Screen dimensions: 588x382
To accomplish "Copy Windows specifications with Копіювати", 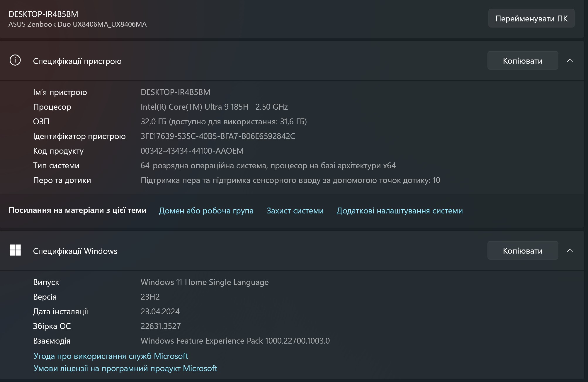I will pyautogui.click(x=522, y=251).
